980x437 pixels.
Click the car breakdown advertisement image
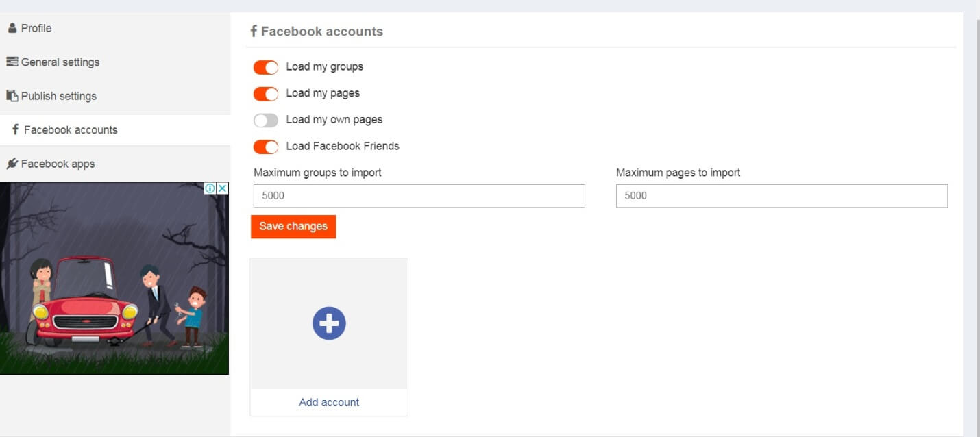pyautogui.click(x=114, y=278)
